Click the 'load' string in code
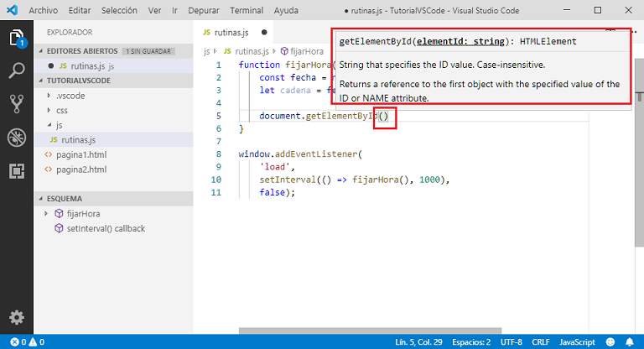This screenshot has width=644, height=349. tap(274, 167)
